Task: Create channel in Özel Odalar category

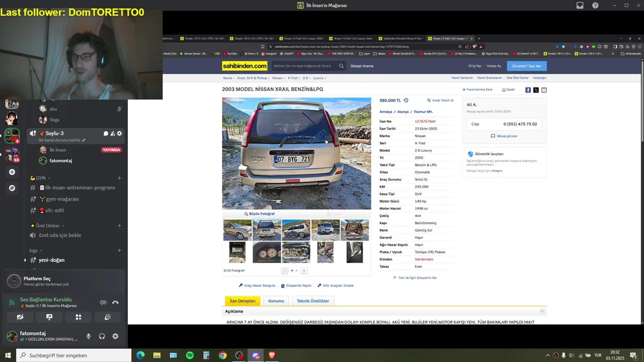Action: coord(119,226)
